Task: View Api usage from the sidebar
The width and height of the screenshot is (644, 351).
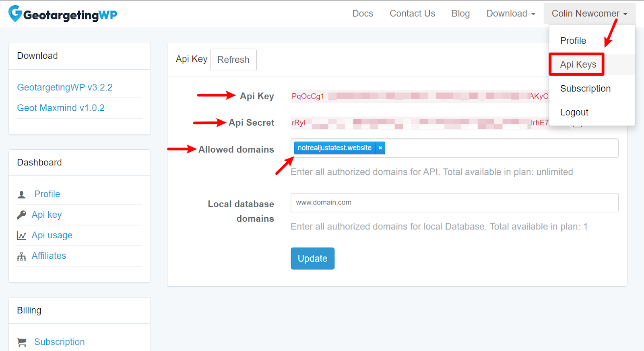Action: click(x=52, y=235)
